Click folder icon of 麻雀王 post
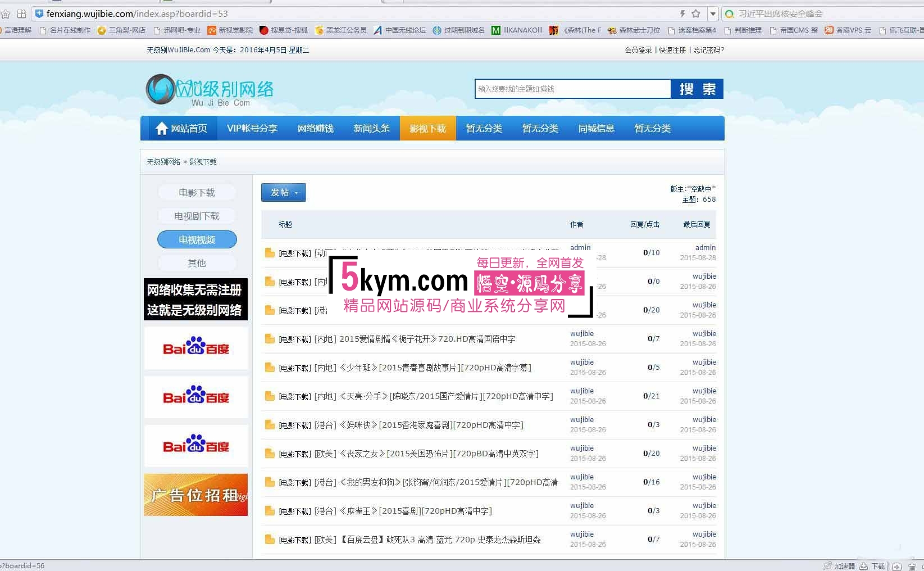Image resolution: width=924 pixels, height=571 pixels. [270, 511]
